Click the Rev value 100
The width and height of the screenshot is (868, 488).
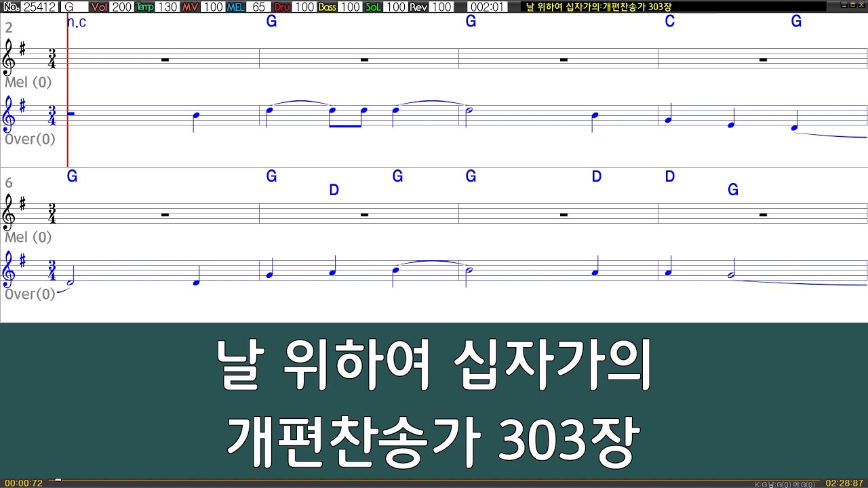(x=441, y=7)
